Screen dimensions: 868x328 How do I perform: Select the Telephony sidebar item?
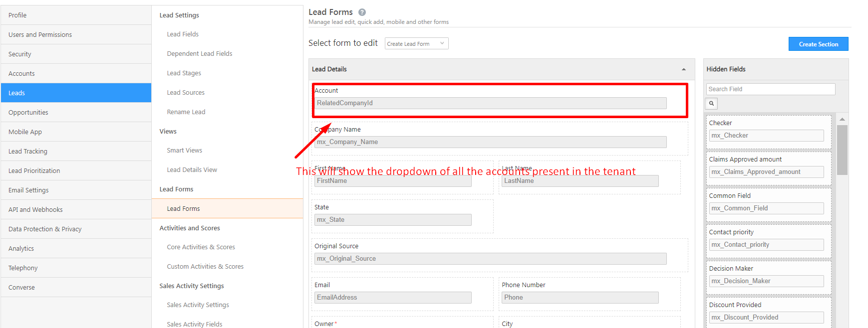pos(23,268)
